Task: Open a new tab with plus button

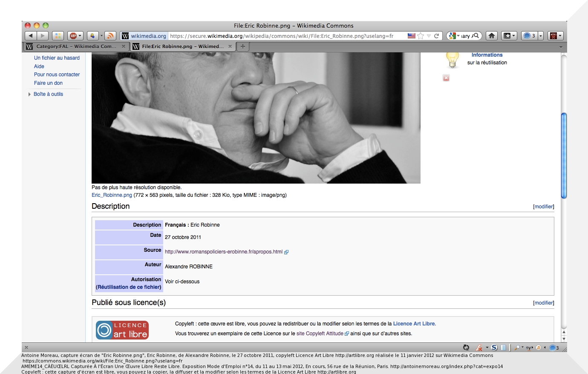Action: click(x=243, y=46)
